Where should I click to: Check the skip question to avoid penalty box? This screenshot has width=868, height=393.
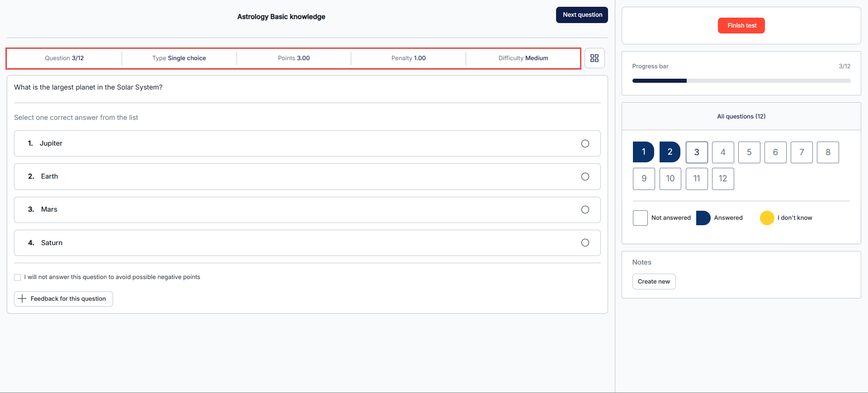[x=18, y=277]
